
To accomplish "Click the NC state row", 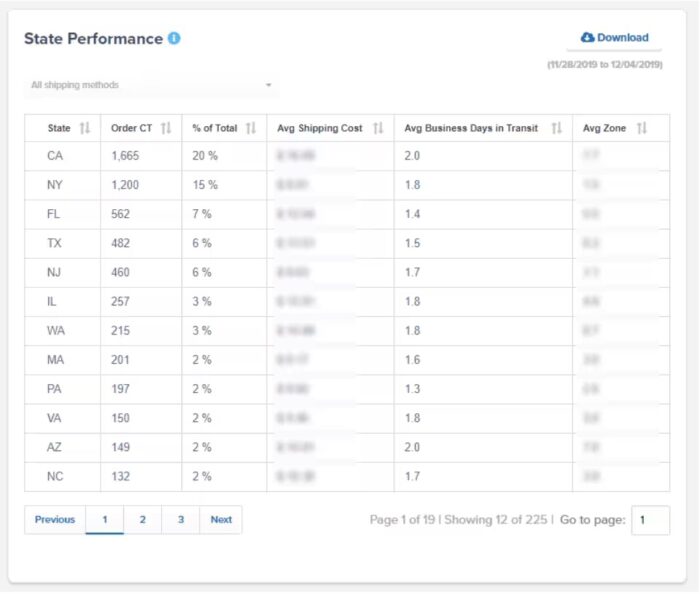I will [x=55, y=476].
